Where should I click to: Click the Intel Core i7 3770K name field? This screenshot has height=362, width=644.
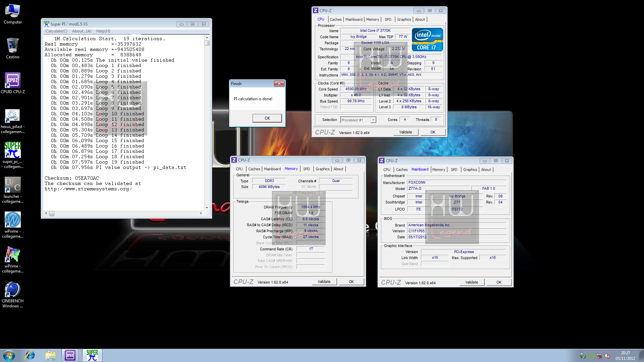(x=375, y=31)
